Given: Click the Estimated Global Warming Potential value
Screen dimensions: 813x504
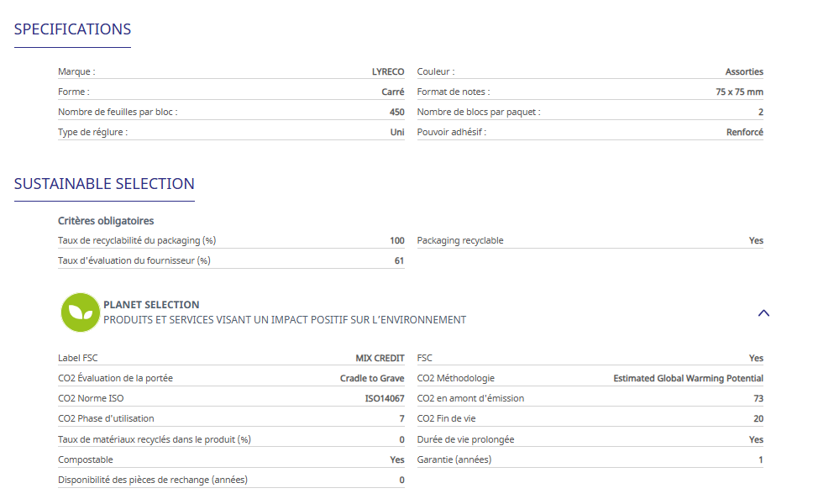Looking at the screenshot, I should click(688, 379).
